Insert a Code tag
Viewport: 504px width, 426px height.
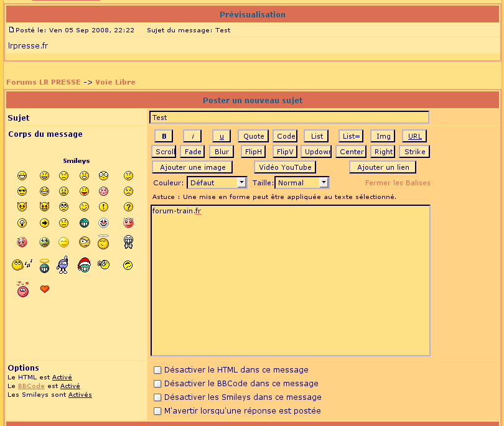286,136
